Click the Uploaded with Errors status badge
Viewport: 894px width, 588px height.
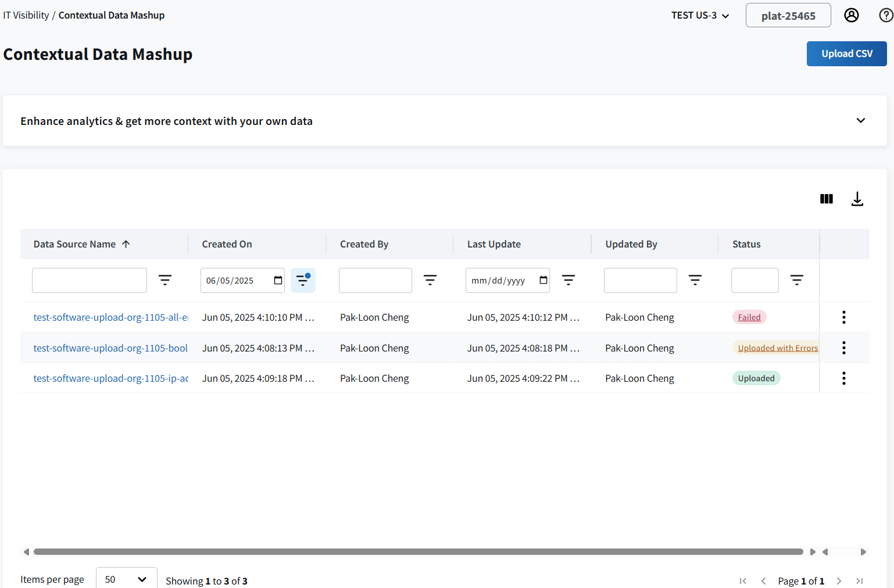point(777,348)
